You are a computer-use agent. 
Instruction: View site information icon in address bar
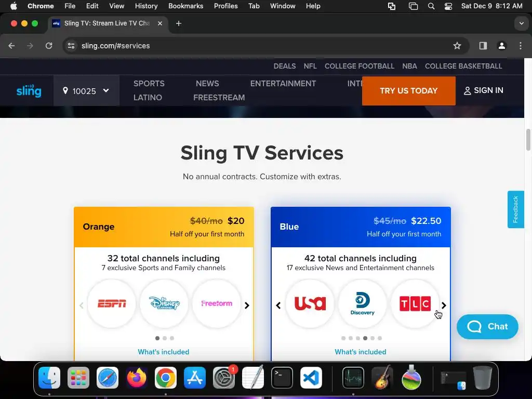(x=71, y=46)
